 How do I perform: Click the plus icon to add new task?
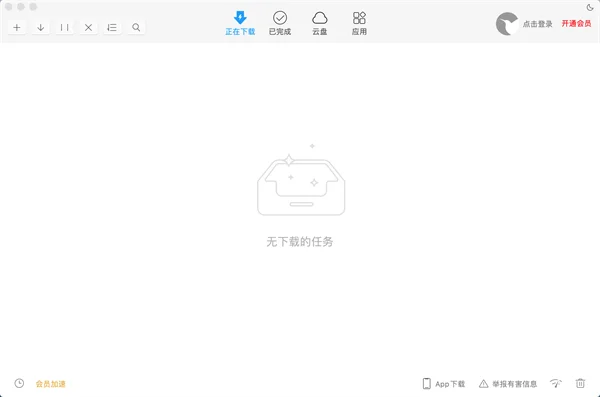pyautogui.click(x=17, y=28)
